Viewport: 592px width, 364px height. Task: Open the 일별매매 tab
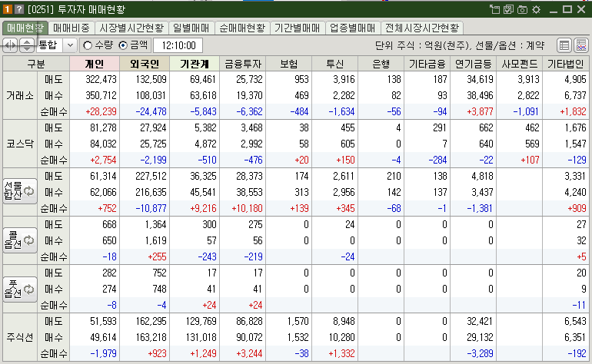(x=191, y=28)
